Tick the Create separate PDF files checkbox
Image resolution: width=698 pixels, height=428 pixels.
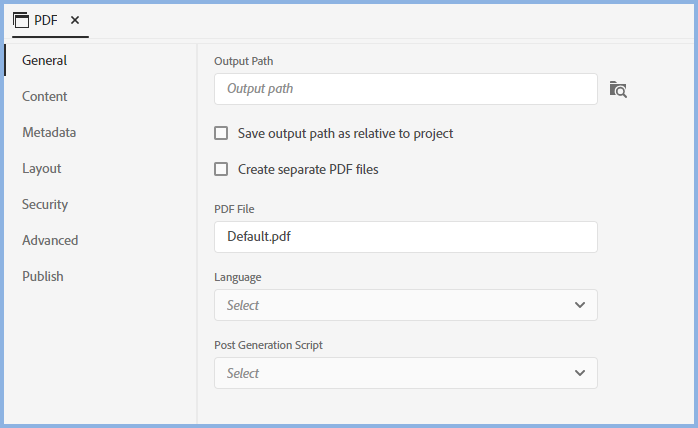tap(221, 169)
